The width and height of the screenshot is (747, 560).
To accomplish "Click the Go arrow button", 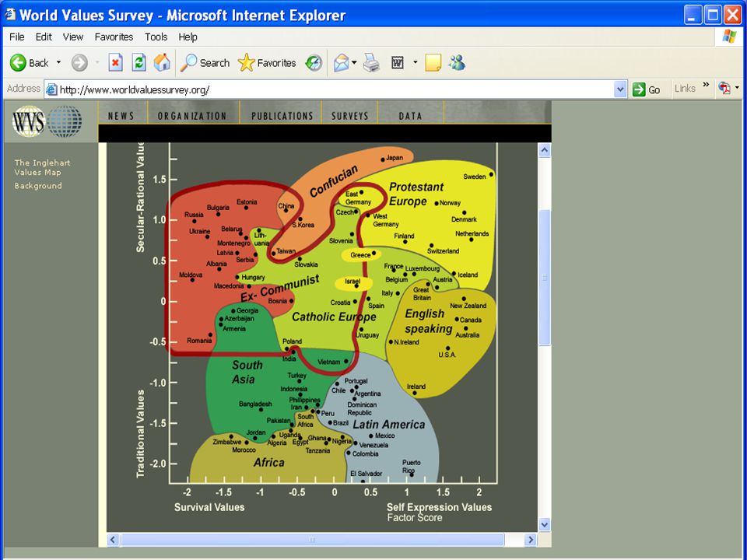I will pos(647,89).
